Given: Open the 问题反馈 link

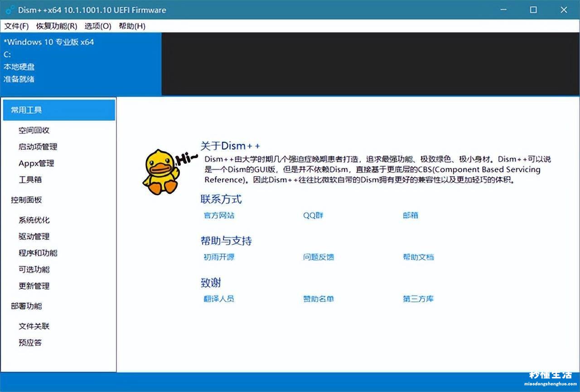Looking at the screenshot, I should (319, 257).
